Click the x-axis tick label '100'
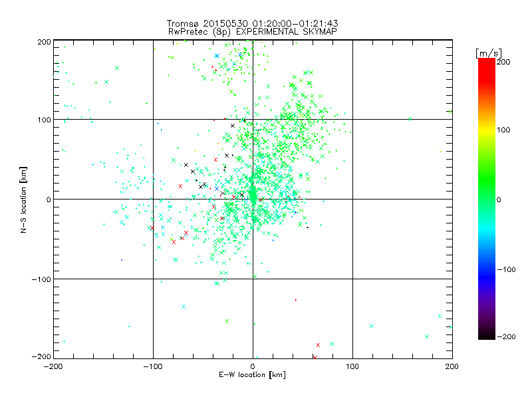Viewport: 532px width, 399px height. click(352, 366)
